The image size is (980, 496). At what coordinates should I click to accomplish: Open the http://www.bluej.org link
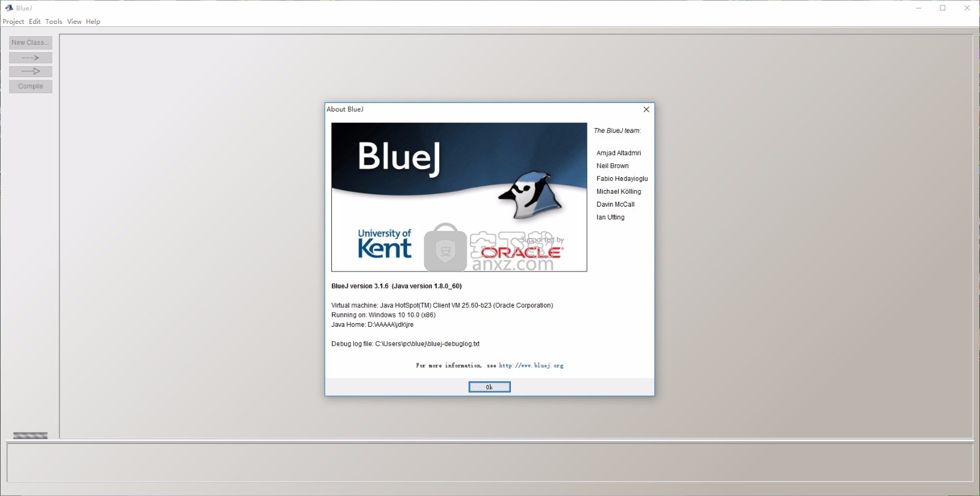531,365
